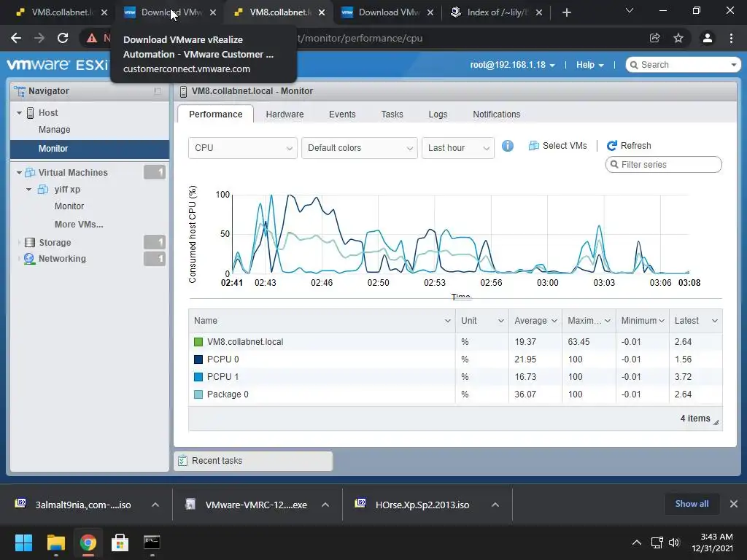The width and height of the screenshot is (747, 560).
Task: Open File Explorer from taskbar
Action: (x=55, y=542)
